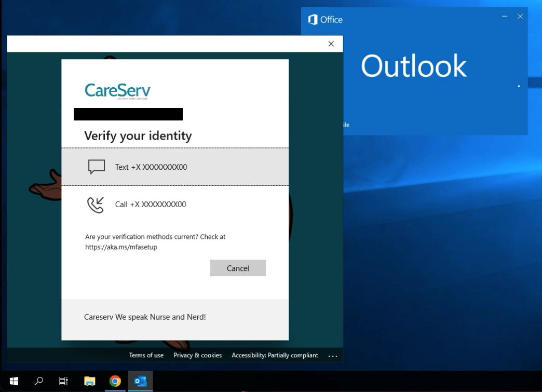Open Accessibility: Partially compliant link
This screenshot has height=392, width=542.
(275, 355)
